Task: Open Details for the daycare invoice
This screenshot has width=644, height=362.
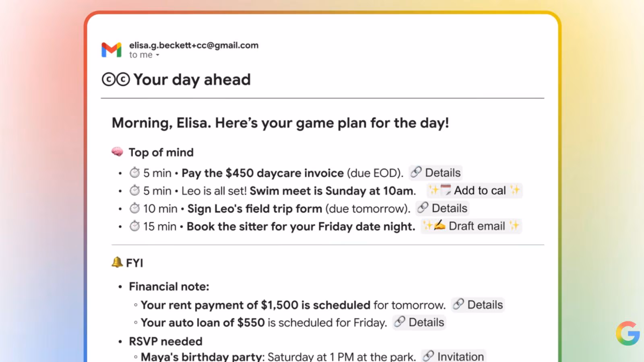Action: coord(436,173)
